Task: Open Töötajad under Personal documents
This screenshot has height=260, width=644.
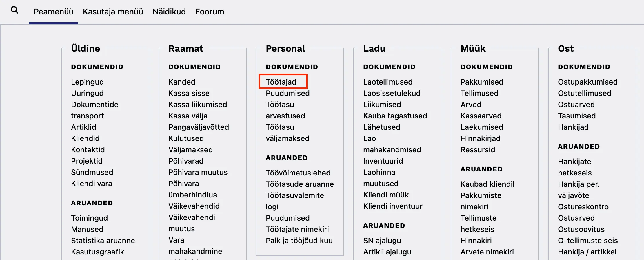Action: 281,82
